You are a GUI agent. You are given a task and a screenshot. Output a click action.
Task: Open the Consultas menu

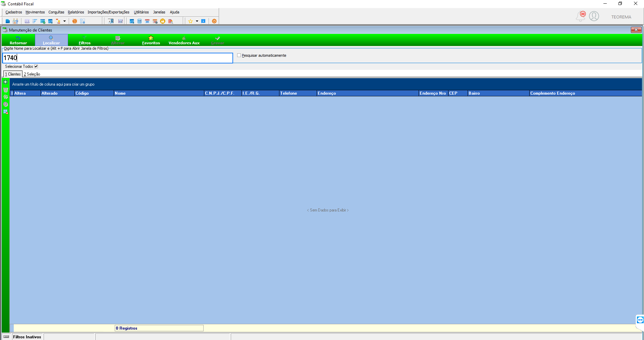[56, 12]
